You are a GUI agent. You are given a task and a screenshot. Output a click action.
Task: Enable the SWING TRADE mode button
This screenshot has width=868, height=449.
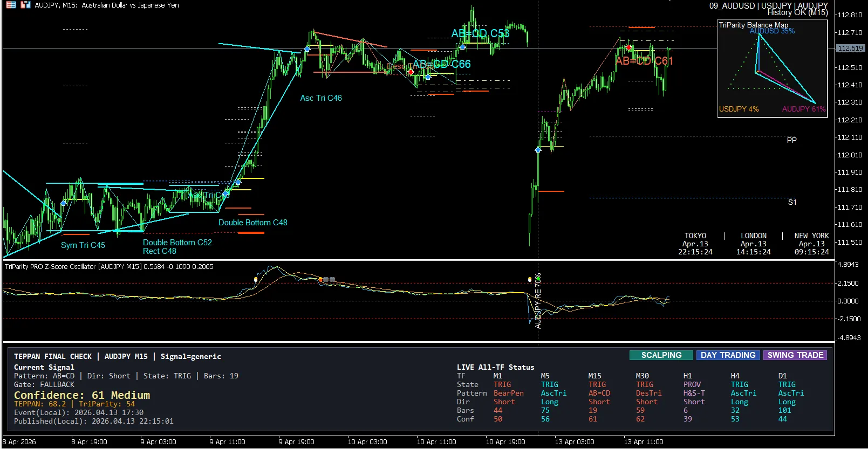(795, 355)
